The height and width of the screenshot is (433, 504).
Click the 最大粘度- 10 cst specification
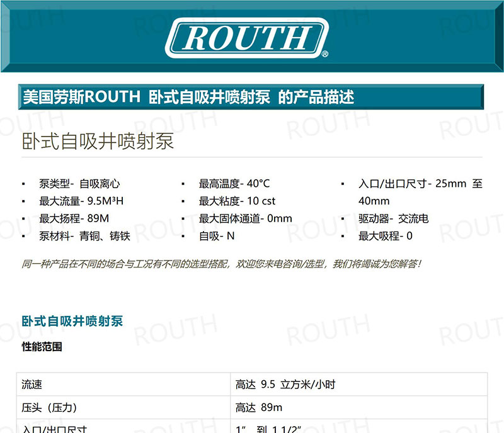click(237, 201)
